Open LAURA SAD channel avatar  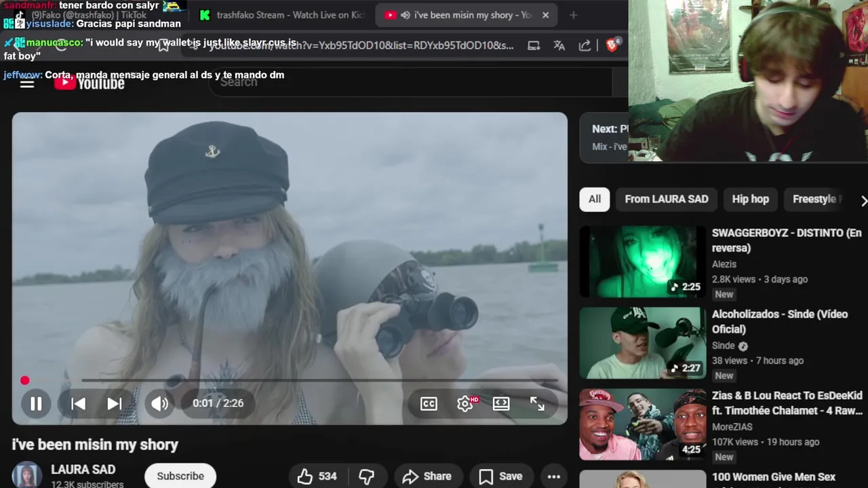click(x=27, y=475)
